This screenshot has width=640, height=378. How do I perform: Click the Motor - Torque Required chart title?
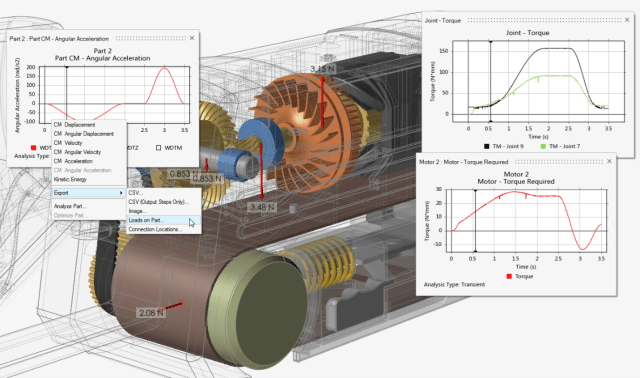(516, 181)
